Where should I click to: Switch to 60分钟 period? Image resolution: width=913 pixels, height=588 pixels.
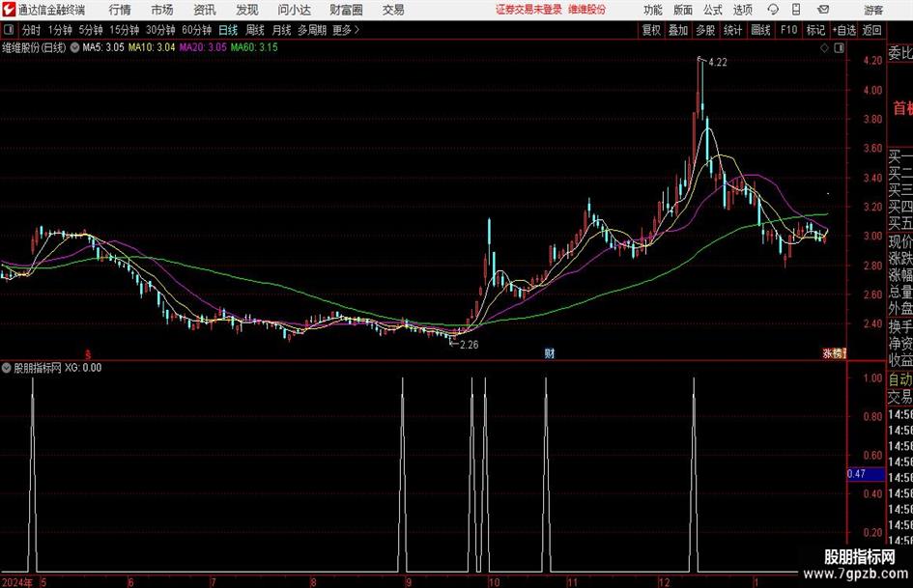coord(197,30)
